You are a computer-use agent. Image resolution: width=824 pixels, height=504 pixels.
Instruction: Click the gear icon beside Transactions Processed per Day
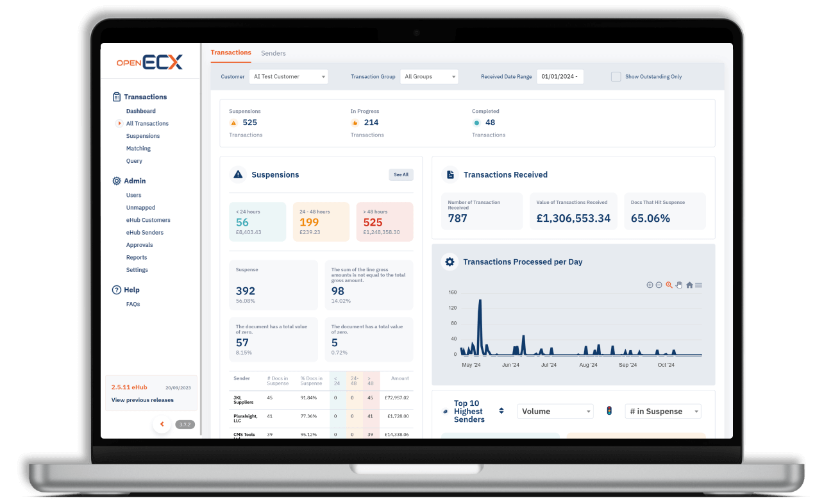pyautogui.click(x=450, y=262)
